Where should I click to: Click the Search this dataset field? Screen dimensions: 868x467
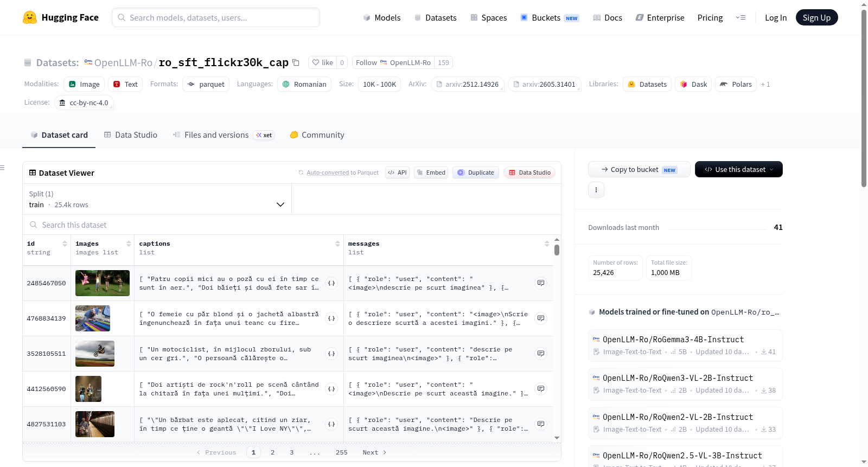coord(292,225)
